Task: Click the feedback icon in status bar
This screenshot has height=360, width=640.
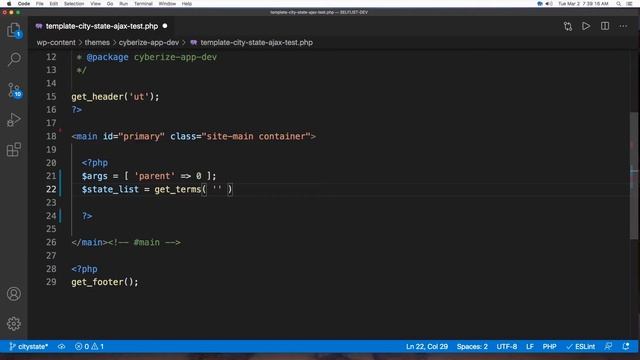Action: point(608,347)
